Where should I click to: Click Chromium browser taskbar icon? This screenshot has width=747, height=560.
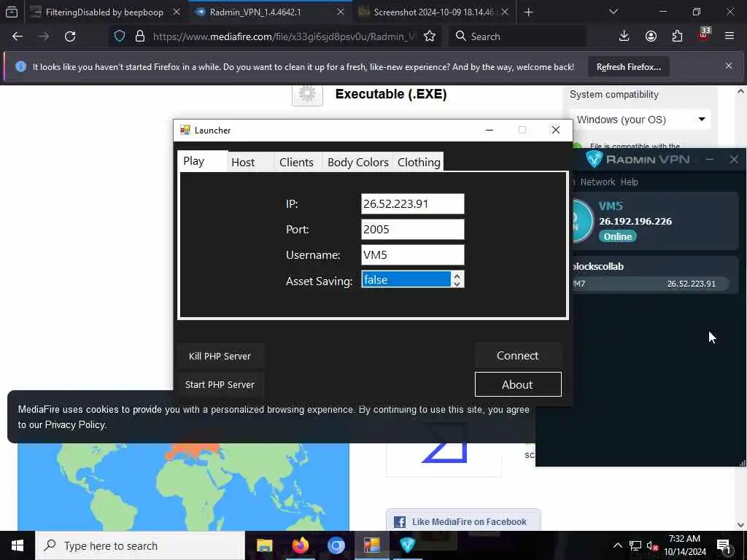coord(336,545)
